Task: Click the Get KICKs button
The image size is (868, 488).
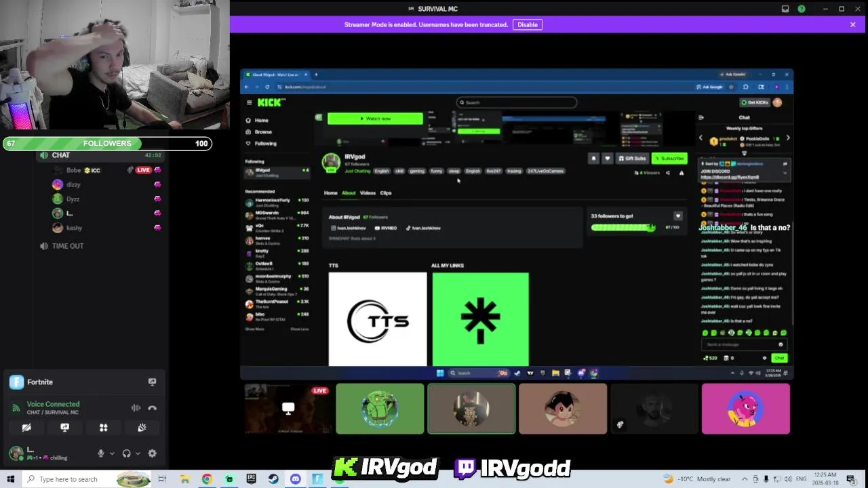Action: point(755,102)
